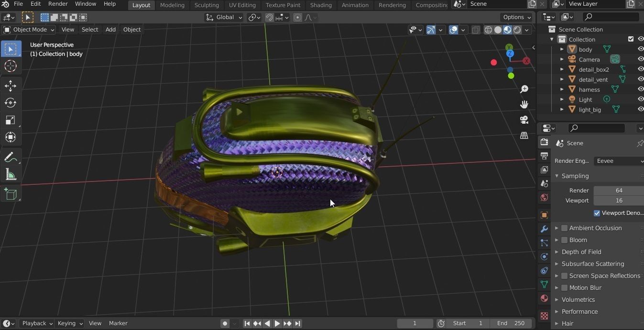Open the Object properties tab
This screenshot has height=330, width=644.
pos(544,215)
